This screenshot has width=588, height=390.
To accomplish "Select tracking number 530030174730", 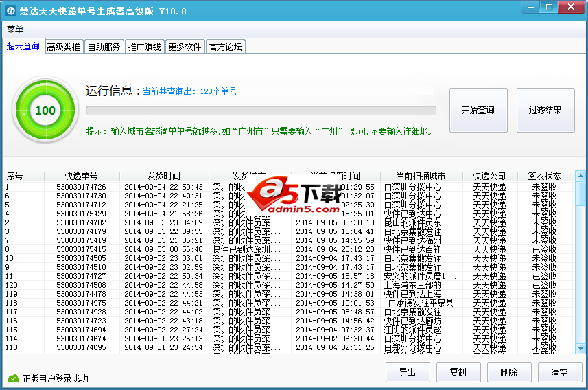I will pyautogui.click(x=82, y=196).
